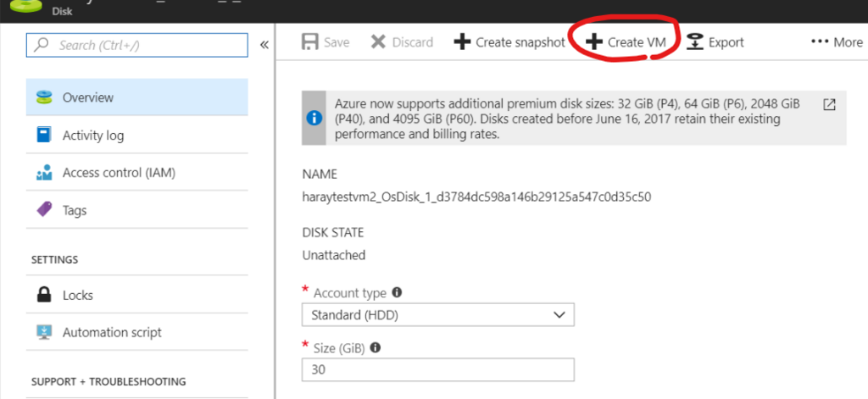Click the Size (GiB) field showing 30

[x=438, y=369]
